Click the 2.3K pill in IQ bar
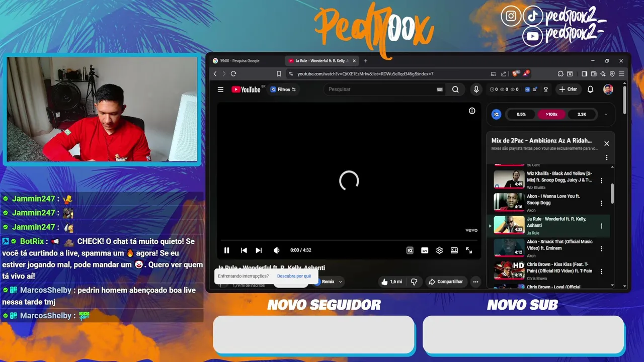The image size is (644, 362). point(582,114)
